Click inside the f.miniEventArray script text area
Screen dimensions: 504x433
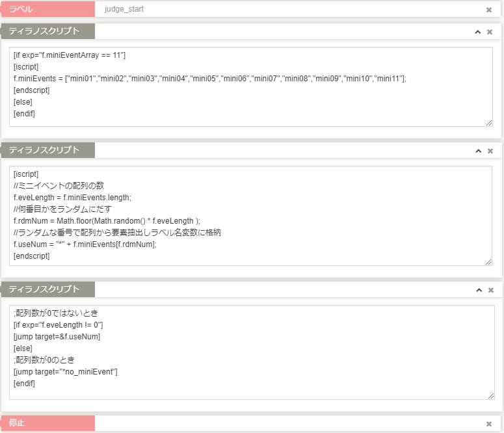[x=251, y=86]
